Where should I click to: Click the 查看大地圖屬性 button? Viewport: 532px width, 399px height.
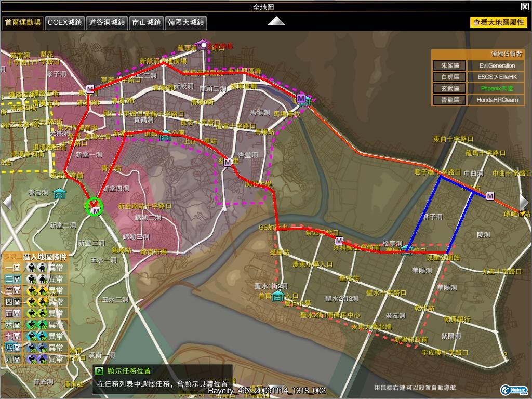click(x=499, y=22)
